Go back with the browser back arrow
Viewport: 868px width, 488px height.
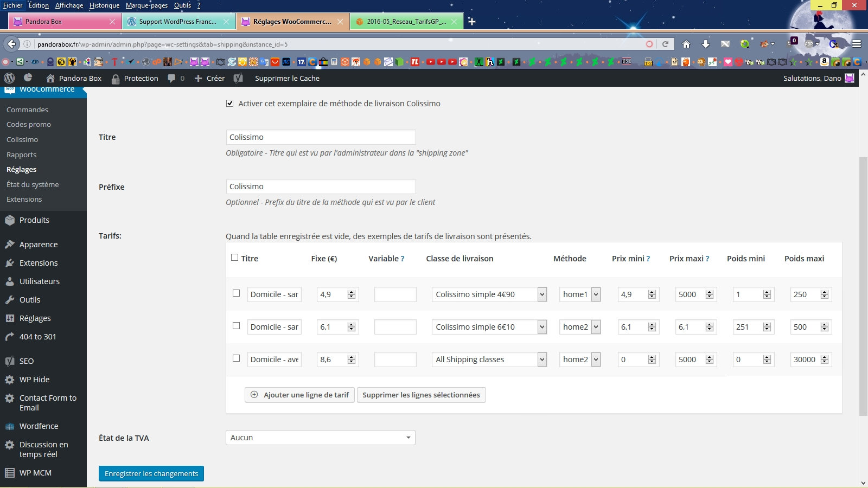pos(11,44)
